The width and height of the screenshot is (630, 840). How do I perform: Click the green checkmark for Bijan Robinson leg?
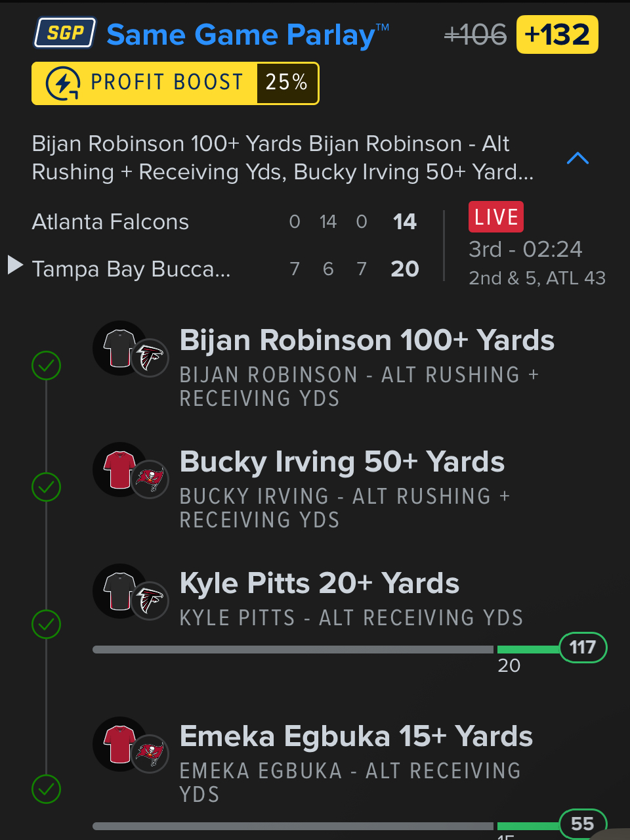coord(47,365)
